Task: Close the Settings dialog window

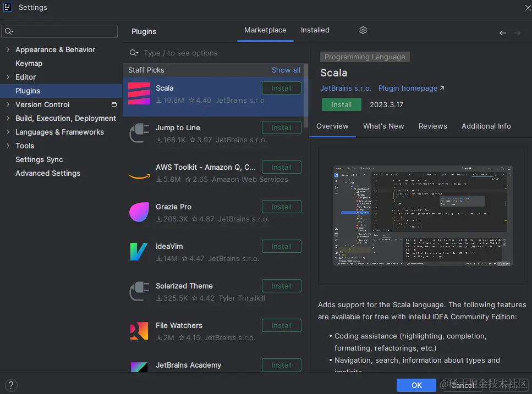Action: 528,8
